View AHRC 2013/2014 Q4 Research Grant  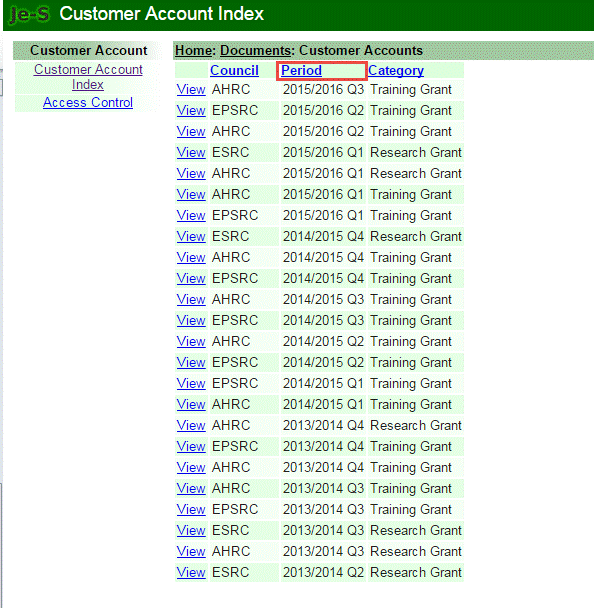(191, 425)
